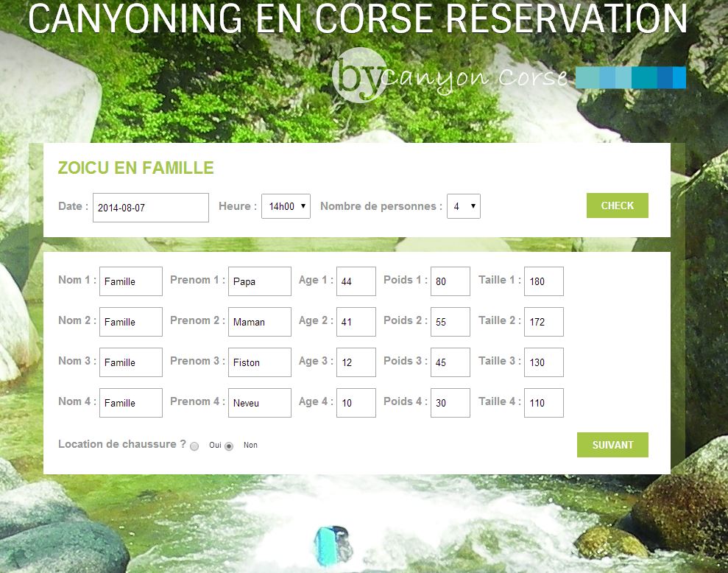Click the Canyoning en Corse Réservation heading
Viewport: 728px width, 573px height.
click(358, 18)
